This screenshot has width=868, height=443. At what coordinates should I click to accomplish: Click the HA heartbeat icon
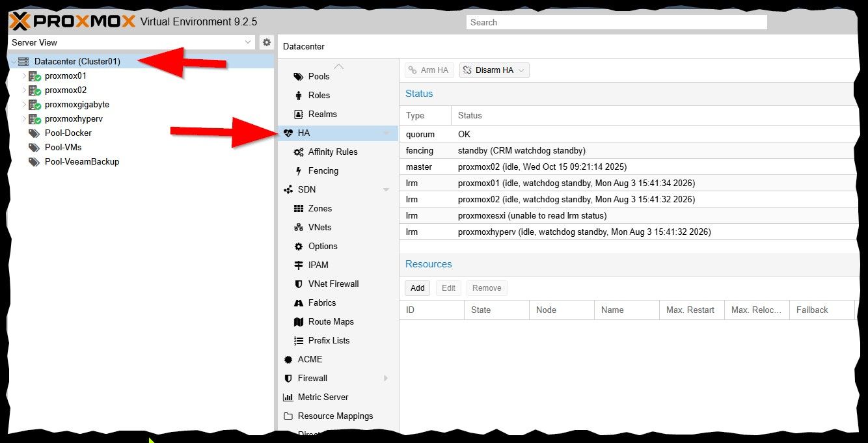pyautogui.click(x=288, y=133)
